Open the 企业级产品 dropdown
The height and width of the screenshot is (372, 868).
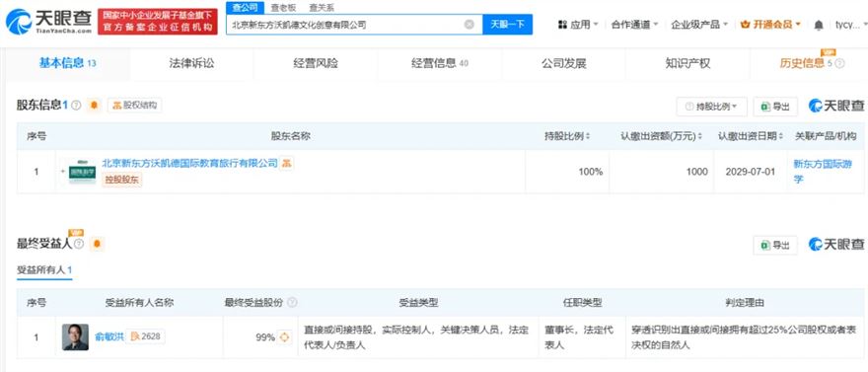click(699, 25)
